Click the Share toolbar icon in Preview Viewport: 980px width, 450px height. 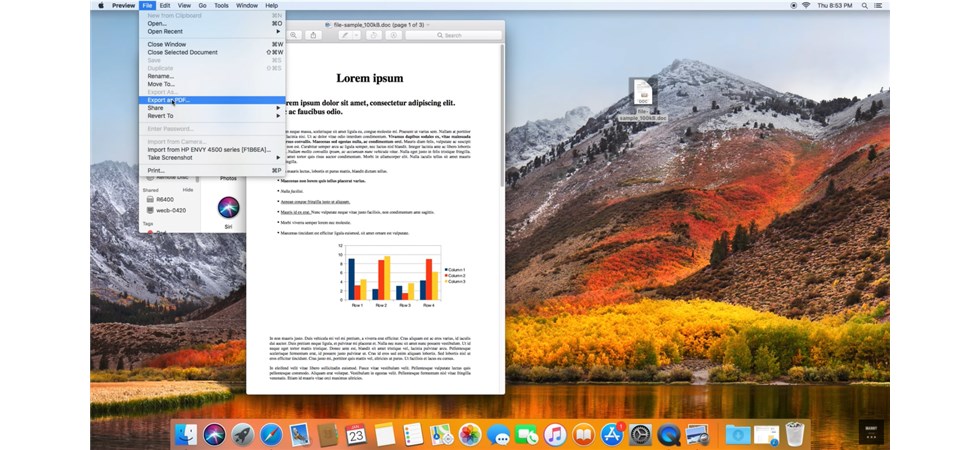(314, 35)
